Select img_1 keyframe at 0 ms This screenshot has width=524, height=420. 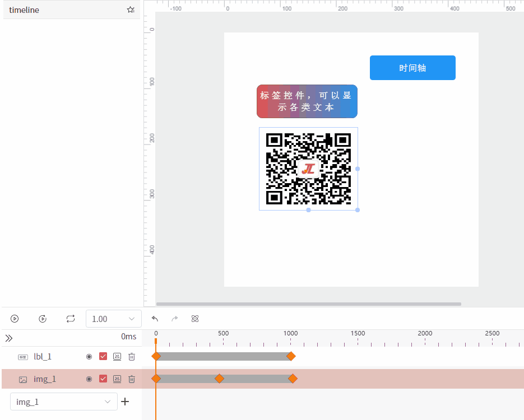point(156,379)
